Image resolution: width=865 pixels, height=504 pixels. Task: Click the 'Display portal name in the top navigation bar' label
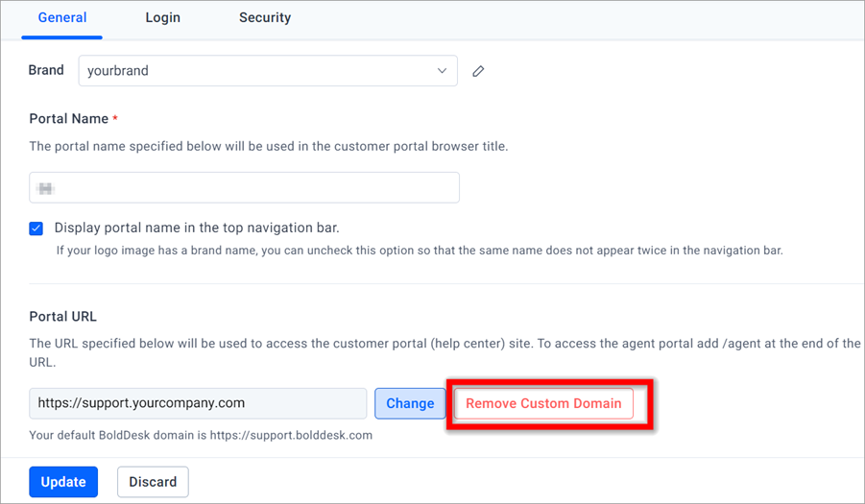197,228
